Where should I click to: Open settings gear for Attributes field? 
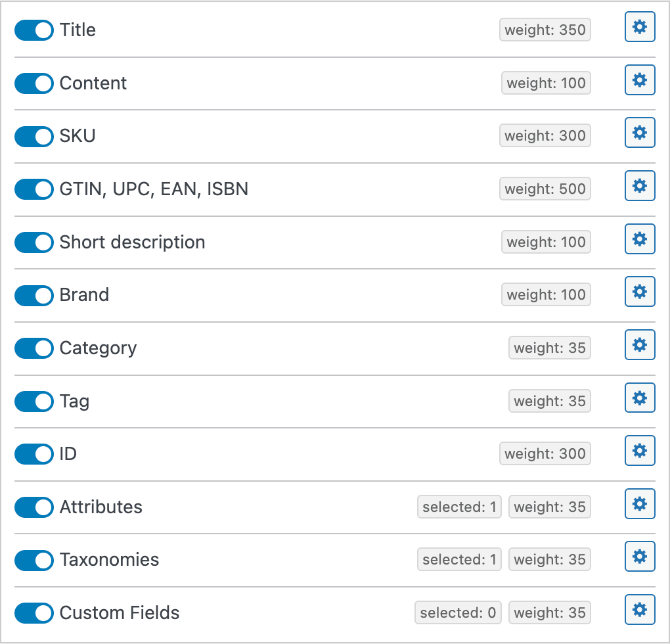(640, 503)
